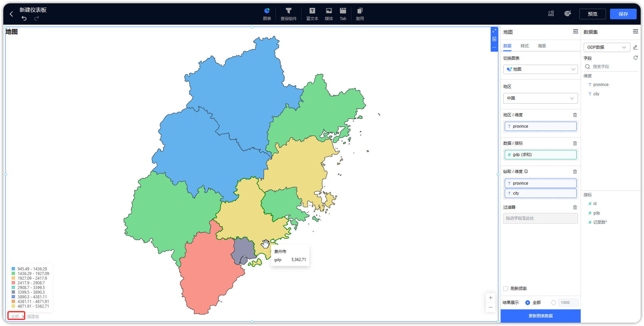The width and height of the screenshot is (644, 326).
Task: Click the 1000 result limit input
Action: 568,303
